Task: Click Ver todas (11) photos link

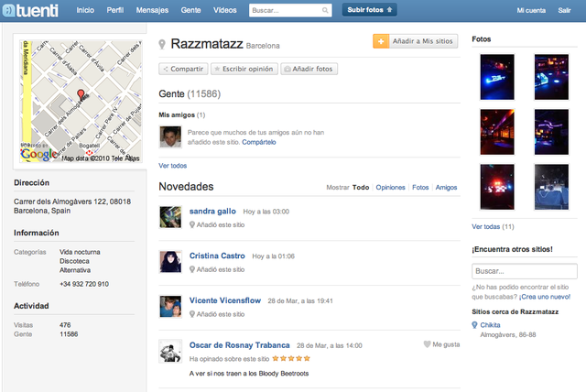Action: pos(493,226)
